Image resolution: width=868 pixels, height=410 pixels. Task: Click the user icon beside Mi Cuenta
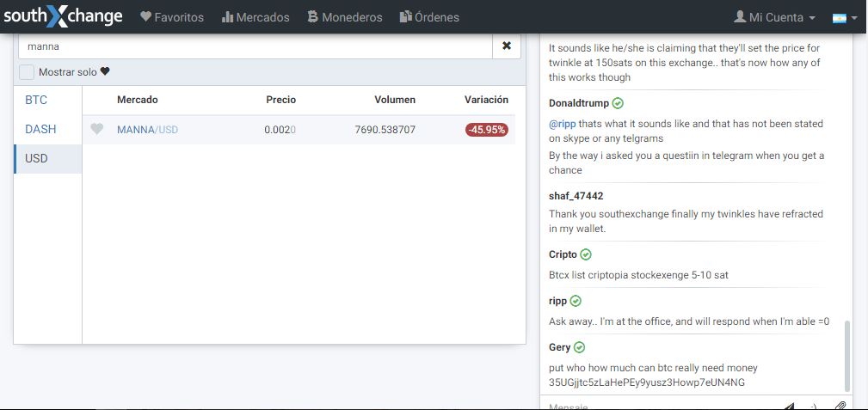[x=740, y=16]
